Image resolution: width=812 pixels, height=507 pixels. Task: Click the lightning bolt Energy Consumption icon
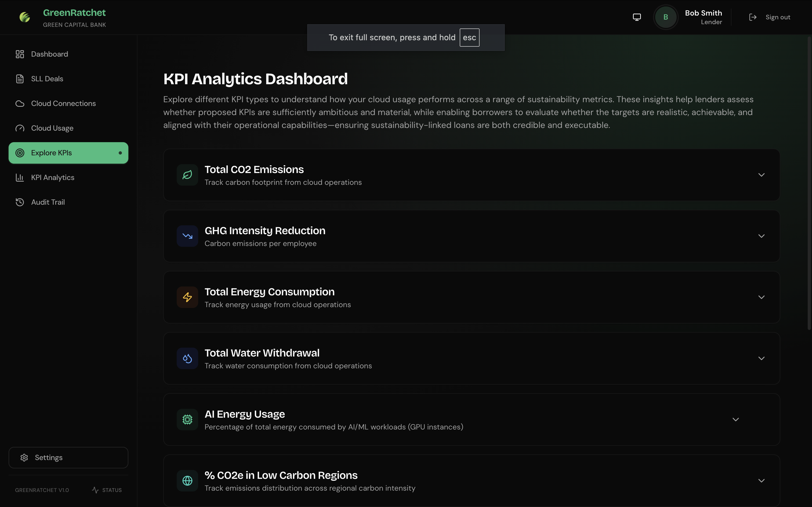187,297
